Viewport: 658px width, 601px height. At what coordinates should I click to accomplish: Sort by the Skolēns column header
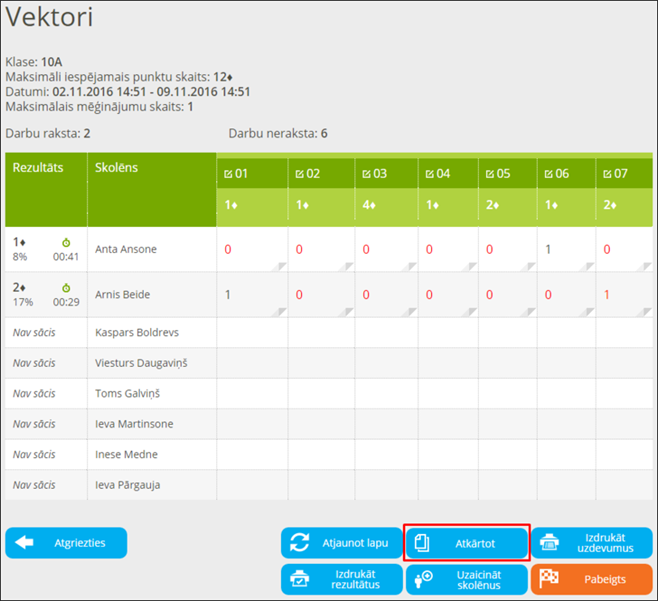pyautogui.click(x=116, y=168)
